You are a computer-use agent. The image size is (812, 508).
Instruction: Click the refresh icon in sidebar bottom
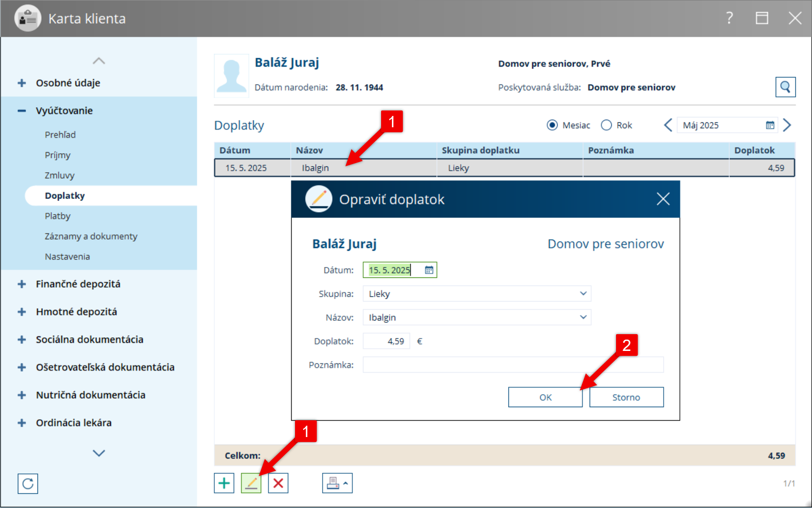(x=28, y=484)
